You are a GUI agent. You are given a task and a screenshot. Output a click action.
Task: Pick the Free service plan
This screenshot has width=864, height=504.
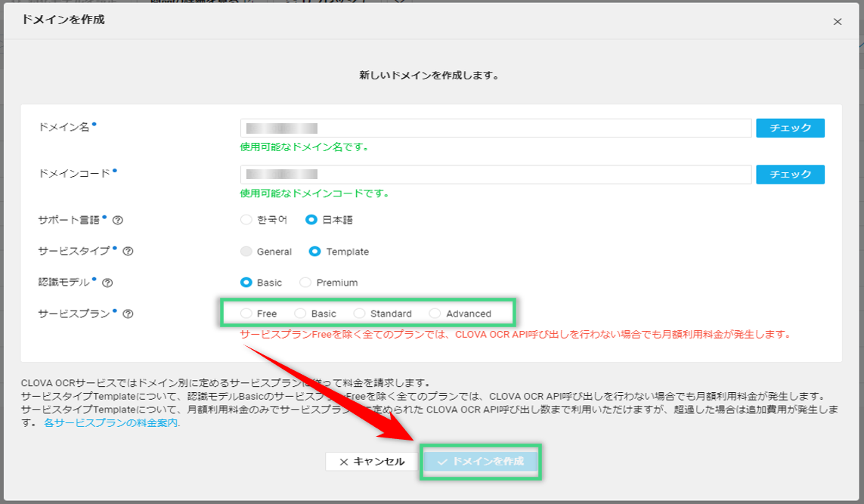tap(246, 314)
